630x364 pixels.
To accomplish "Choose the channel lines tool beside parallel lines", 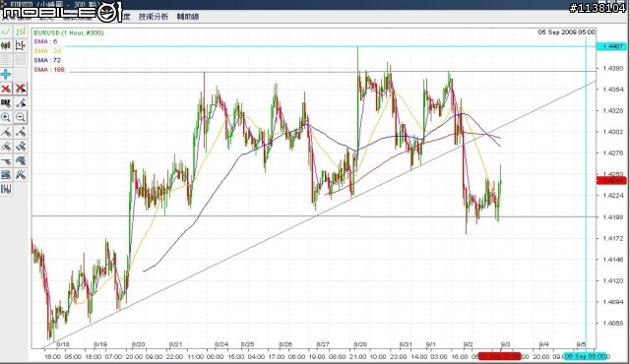I will (x=21, y=146).
